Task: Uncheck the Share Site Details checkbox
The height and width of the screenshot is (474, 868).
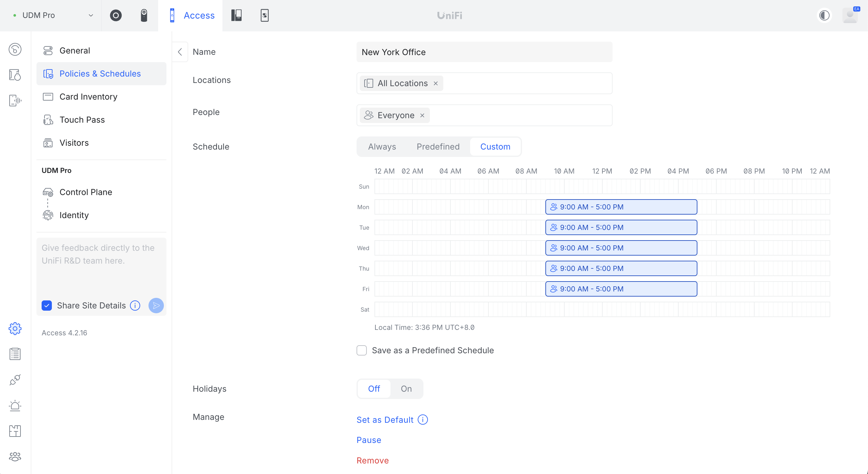Action: click(47, 306)
